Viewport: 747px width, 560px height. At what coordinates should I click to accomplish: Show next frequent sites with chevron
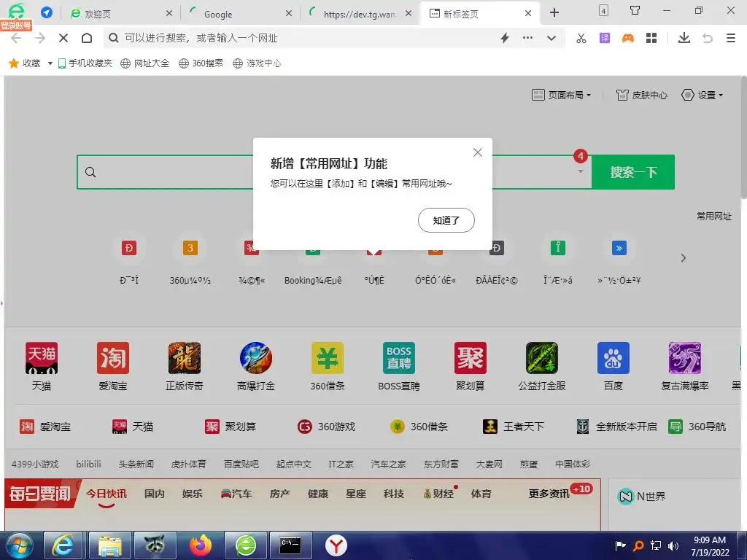pos(683,258)
